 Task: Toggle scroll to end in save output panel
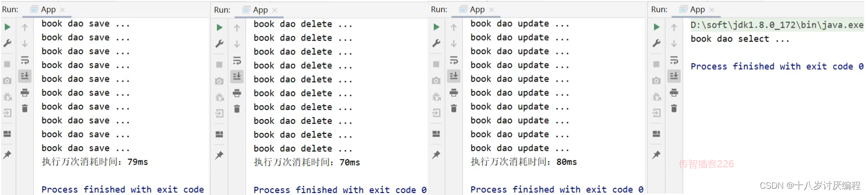tap(25, 75)
